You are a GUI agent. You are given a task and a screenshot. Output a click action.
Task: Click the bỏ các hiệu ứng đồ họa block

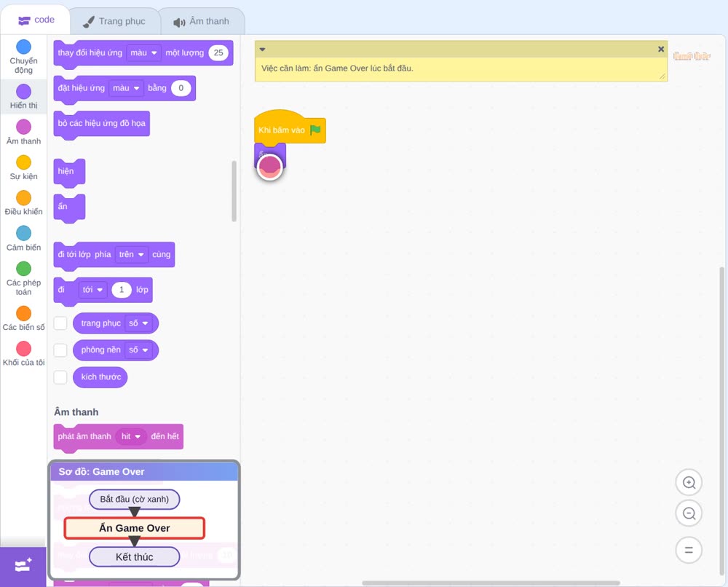102,125
